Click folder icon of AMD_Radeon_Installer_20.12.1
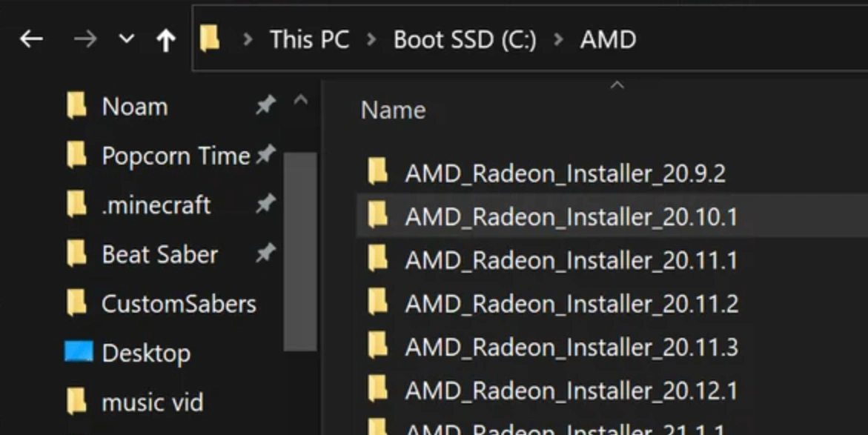 tap(377, 388)
